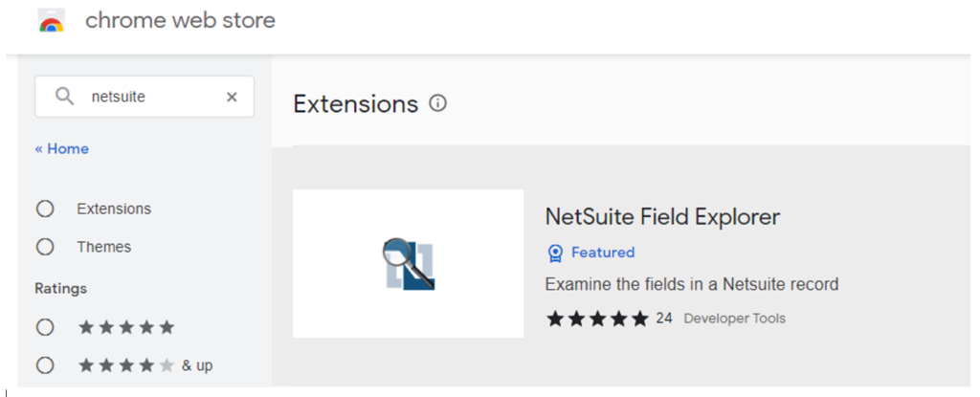The height and width of the screenshot is (397, 980).
Task: Click the five-star rating of the extension
Action: pos(597,319)
